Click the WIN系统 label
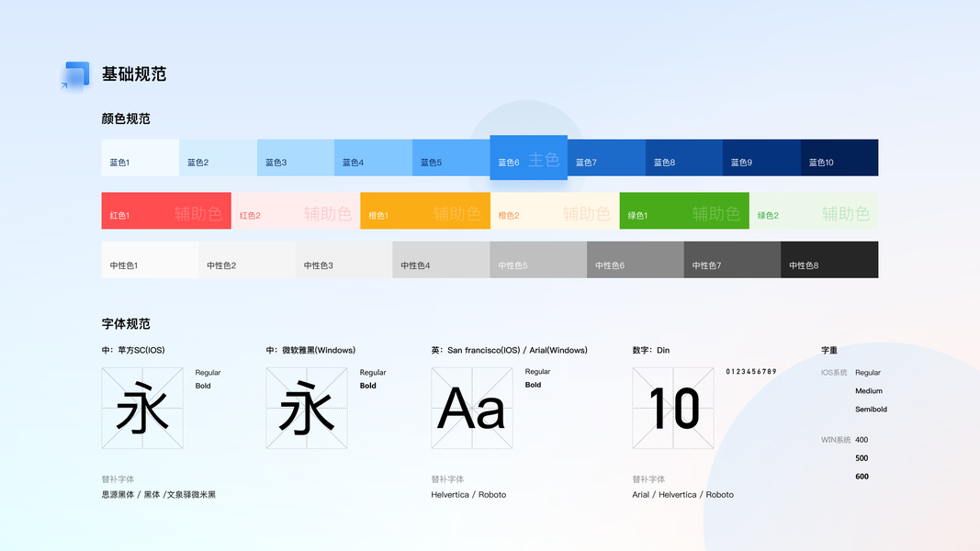Screen dimensions: 980x551 point(836,441)
